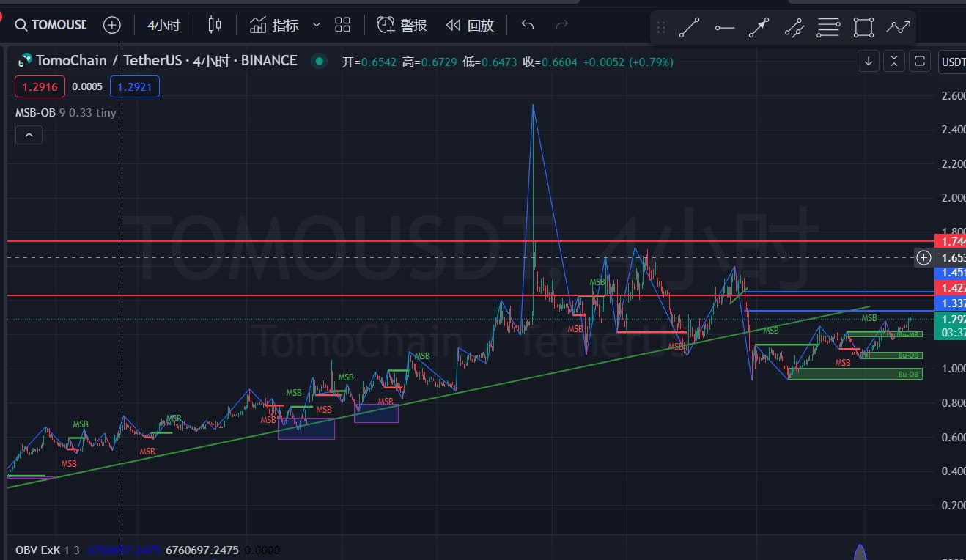Click the blue 1.2921 buy button

(x=135, y=87)
